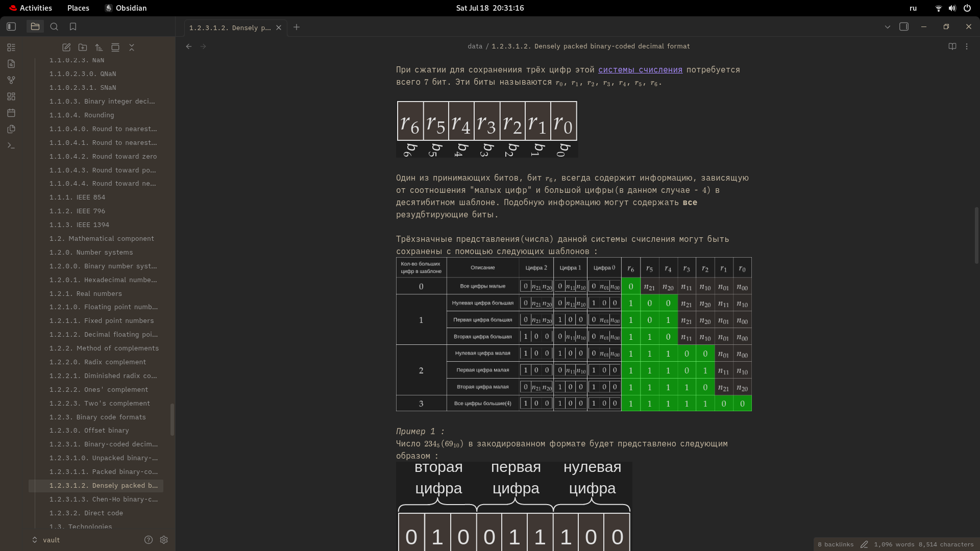Click the word and character count
Viewport: 980px width, 551px height.
(924, 544)
